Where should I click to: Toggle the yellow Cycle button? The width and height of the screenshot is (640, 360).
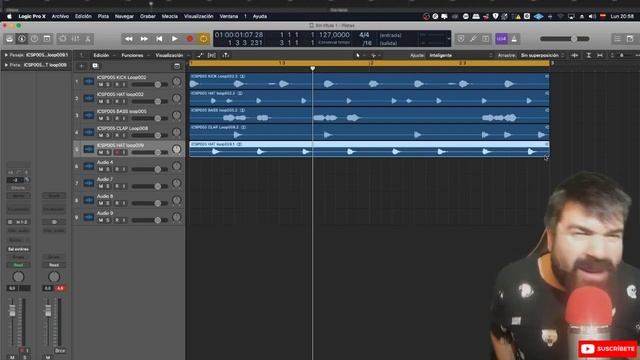[x=203, y=39]
